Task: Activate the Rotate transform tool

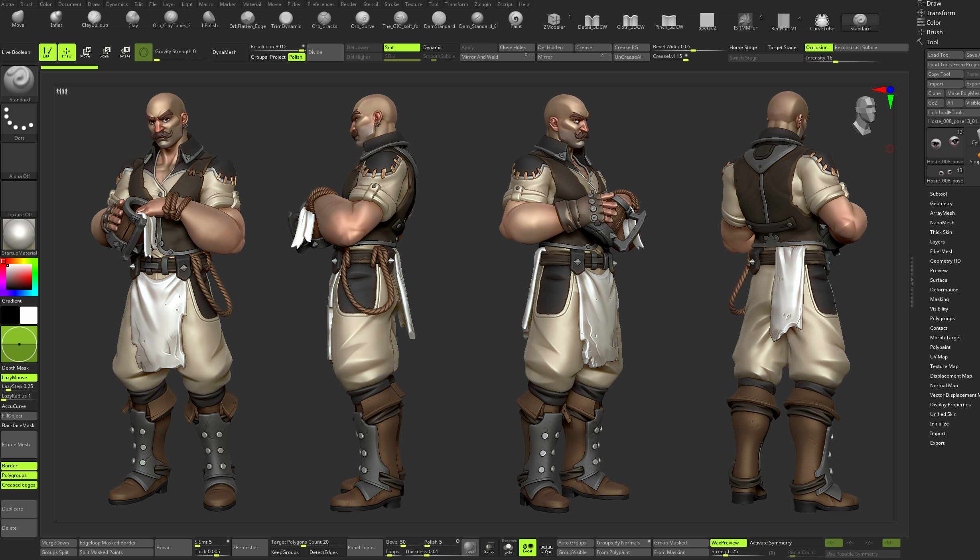Action: click(124, 52)
